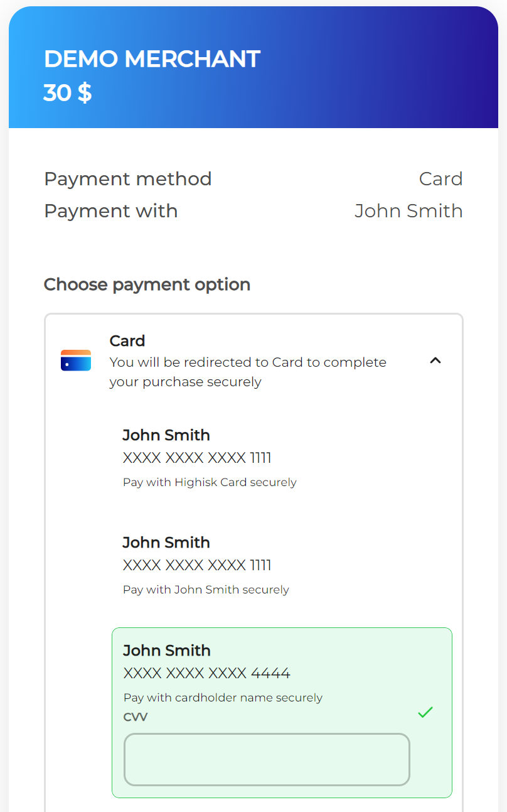Click the Card value beside Payment method
Image resolution: width=507 pixels, height=812 pixels.
(440, 179)
